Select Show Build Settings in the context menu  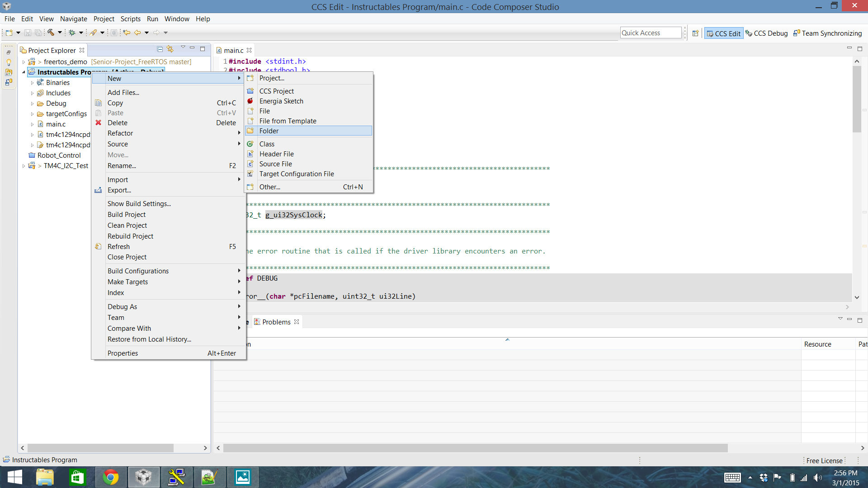pos(139,203)
